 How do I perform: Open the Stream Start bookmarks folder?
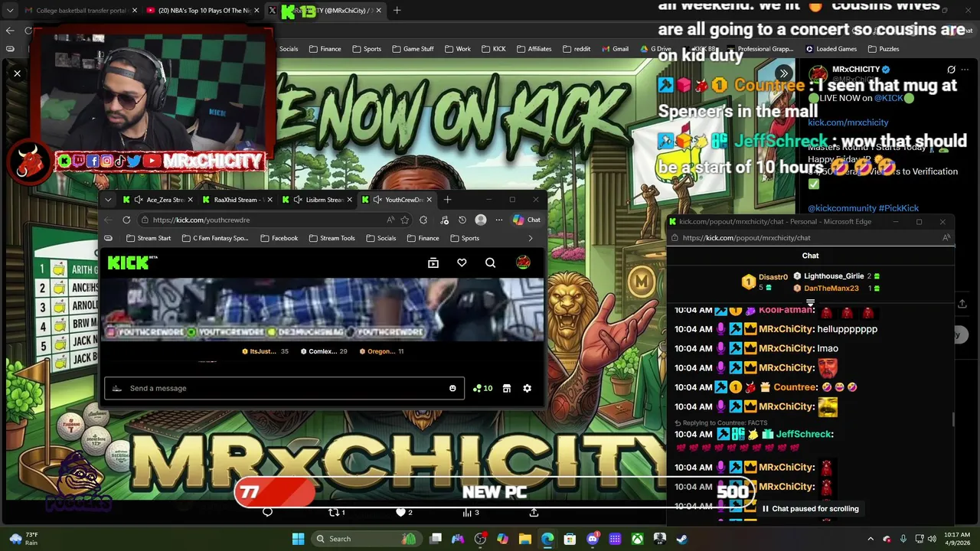149,238
